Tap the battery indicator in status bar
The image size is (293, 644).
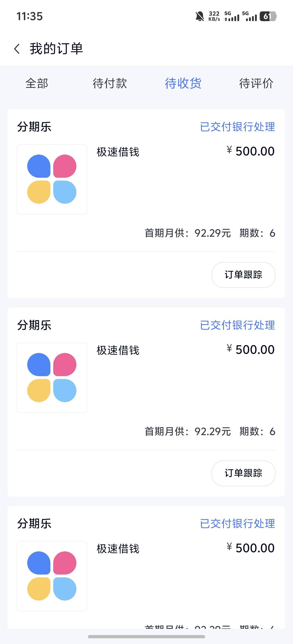point(268,17)
